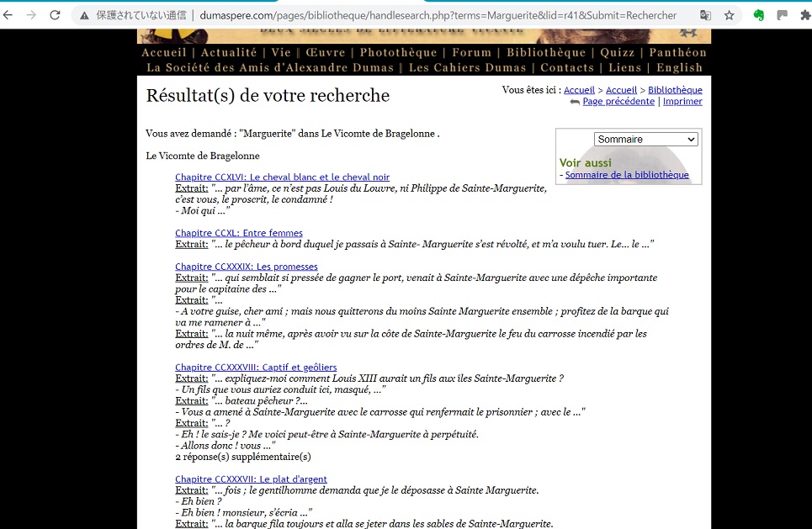Open Liens menu item

coord(625,68)
